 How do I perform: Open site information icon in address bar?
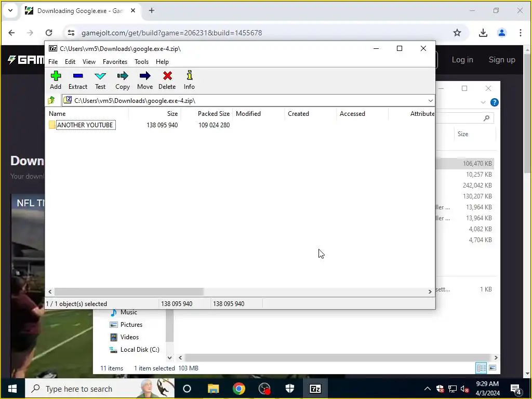pyautogui.click(x=71, y=33)
